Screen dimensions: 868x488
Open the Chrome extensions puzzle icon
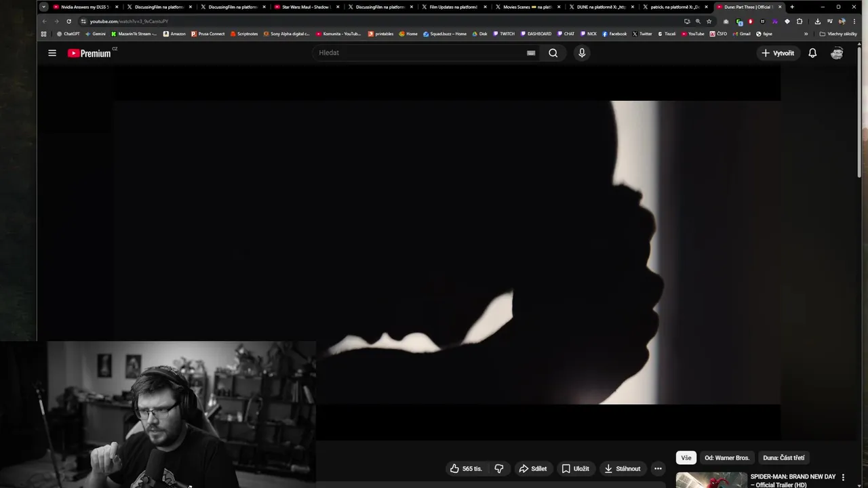point(800,21)
